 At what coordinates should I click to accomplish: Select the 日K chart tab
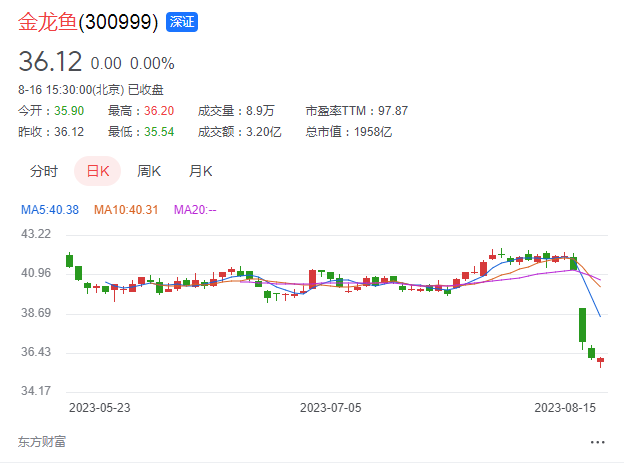coord(98,171)
